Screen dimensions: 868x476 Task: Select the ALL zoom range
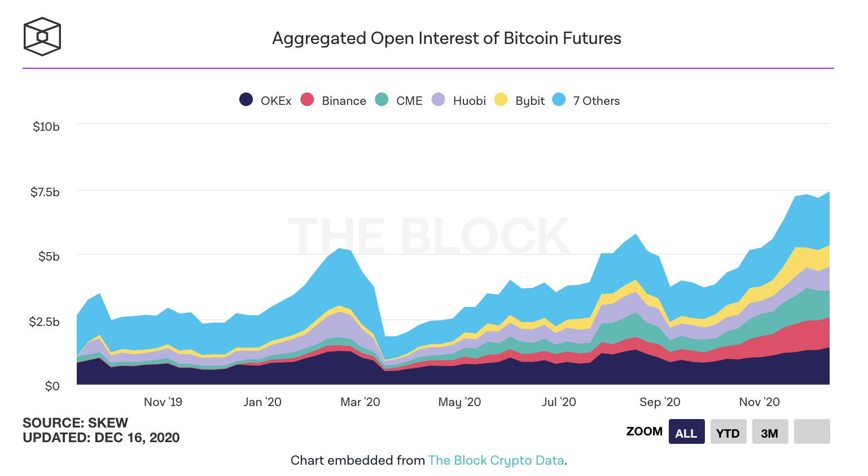point(686,432)
